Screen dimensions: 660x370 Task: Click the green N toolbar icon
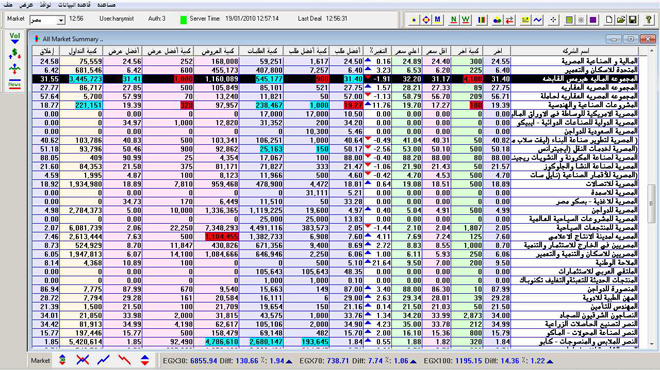[453, 20]
